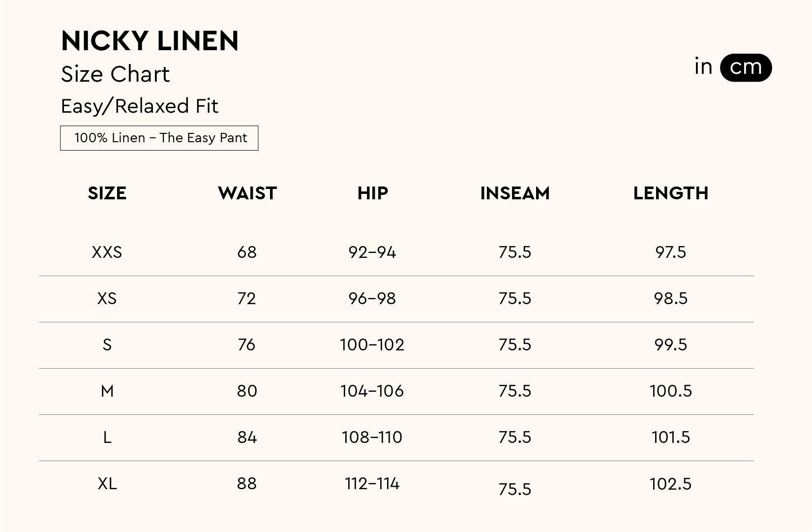Click the waist value 80 for size M
812x532 pixels.
point(247,391)
